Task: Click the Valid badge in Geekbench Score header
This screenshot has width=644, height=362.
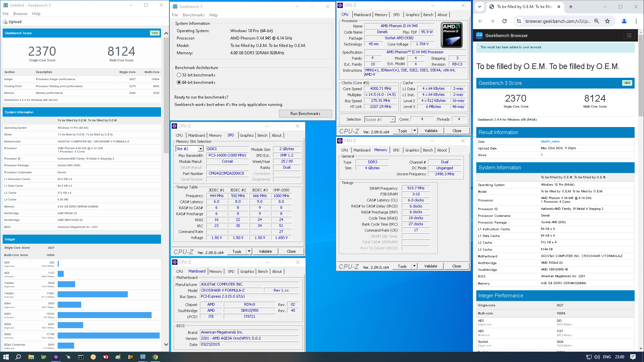Action: [155, 33]
